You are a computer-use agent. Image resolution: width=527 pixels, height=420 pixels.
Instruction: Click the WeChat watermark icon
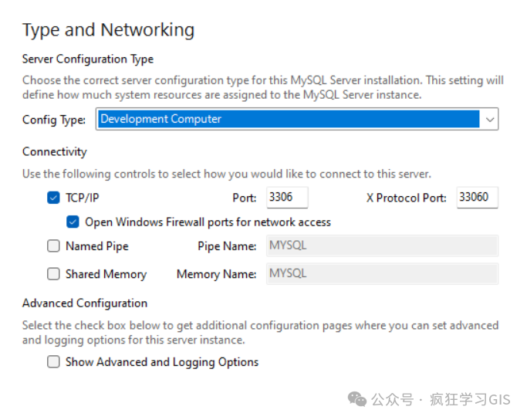(357, 399)
